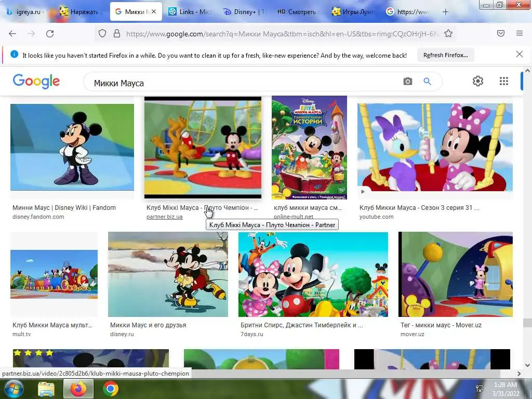Open the Daisy and Minnie YouTube image
532x399 pixels.
tap(435, 147)
